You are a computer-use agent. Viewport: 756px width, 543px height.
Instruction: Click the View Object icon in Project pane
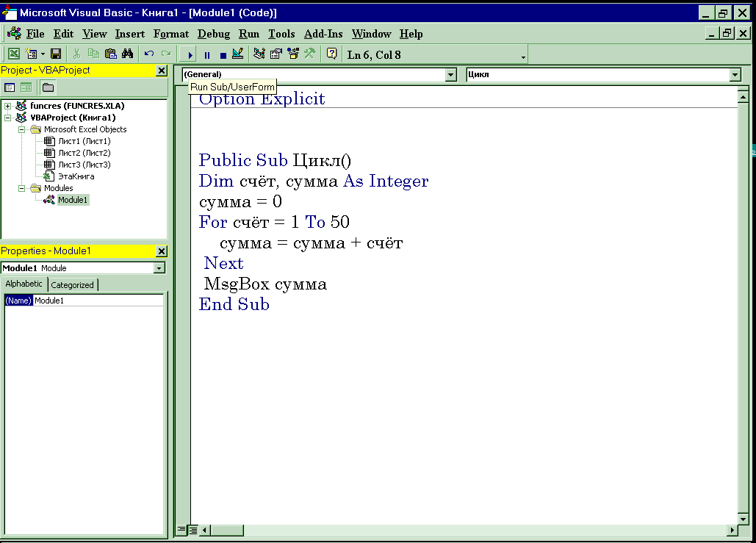click(26, 87)
